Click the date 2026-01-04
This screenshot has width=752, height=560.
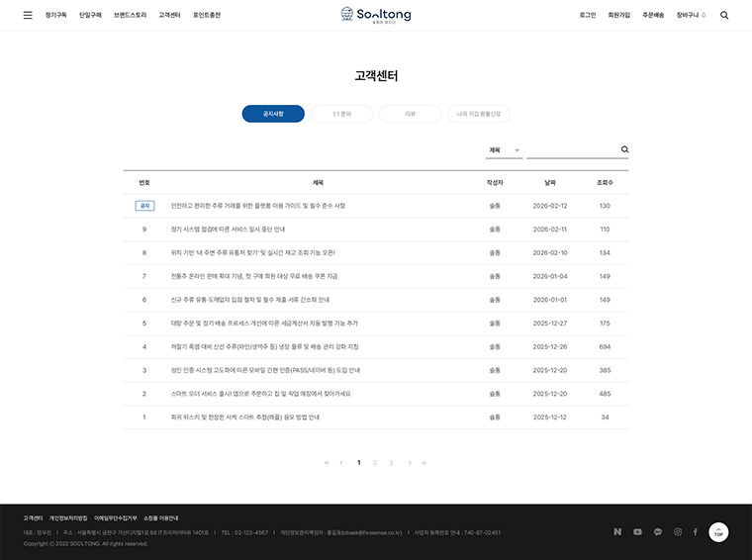(549, 276)
